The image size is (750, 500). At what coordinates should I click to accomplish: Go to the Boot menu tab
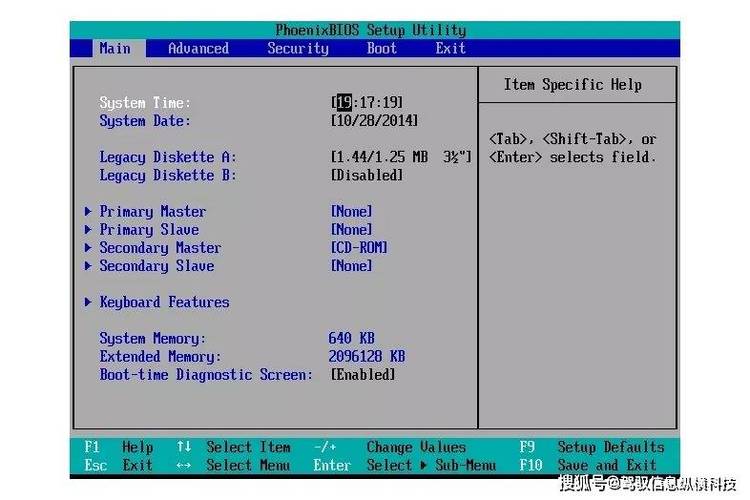381,48
